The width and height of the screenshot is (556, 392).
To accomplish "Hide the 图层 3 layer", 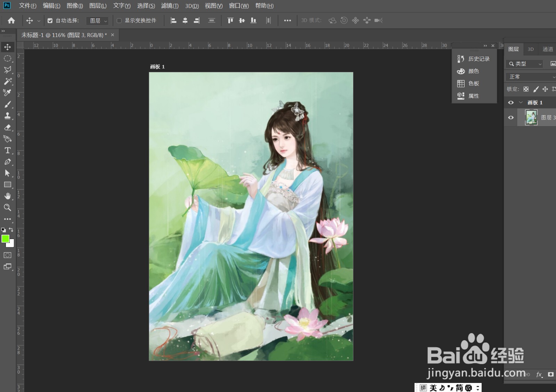I will point(511,117).
